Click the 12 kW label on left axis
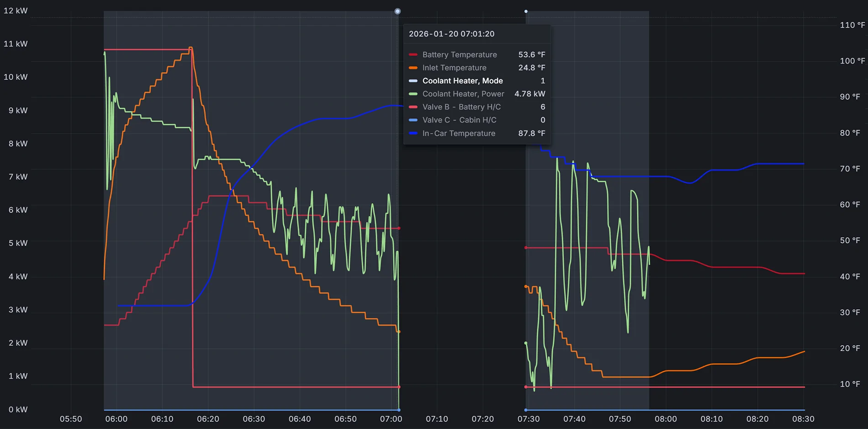Image resolution: width=868 pixels, height=429 pixels. tap(16, 11)
